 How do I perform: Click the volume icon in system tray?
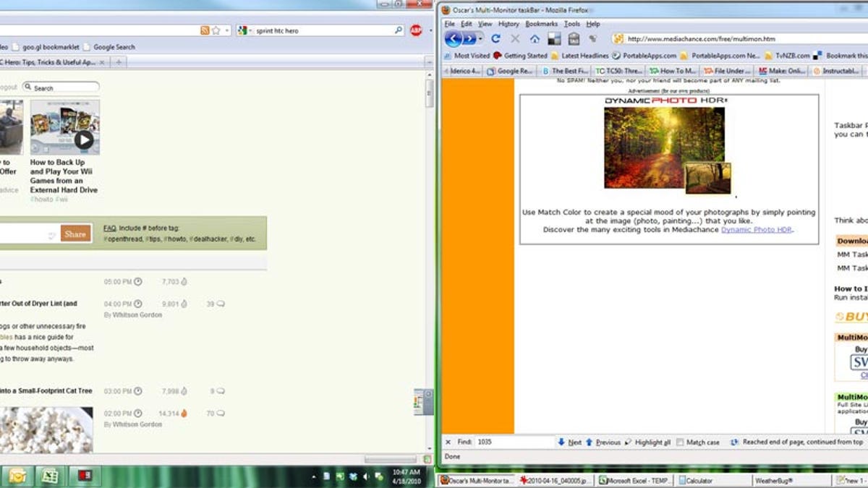(x=365, y=476)
